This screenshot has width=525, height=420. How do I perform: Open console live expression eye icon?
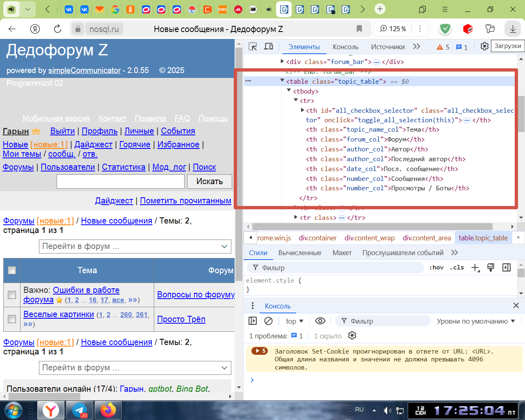coord(320,321)
